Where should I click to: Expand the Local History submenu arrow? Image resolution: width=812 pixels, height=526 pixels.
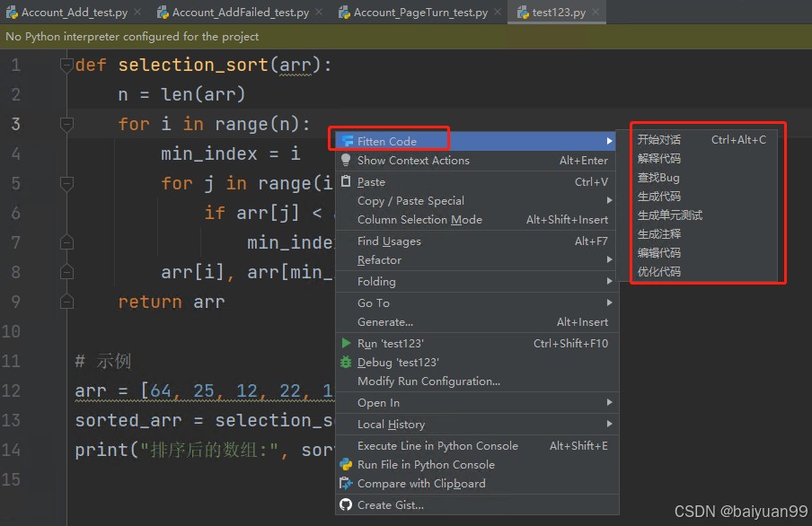610,424
